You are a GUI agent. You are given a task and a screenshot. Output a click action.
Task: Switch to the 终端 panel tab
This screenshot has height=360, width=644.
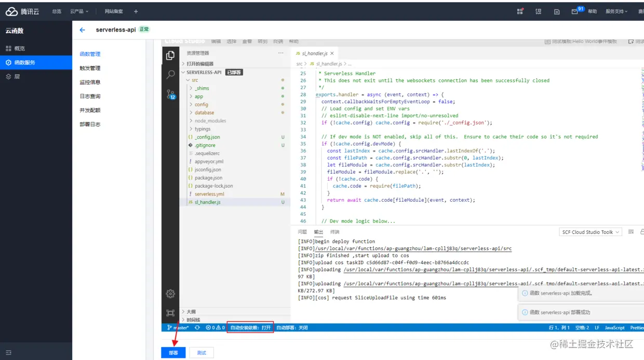(334, 232)
